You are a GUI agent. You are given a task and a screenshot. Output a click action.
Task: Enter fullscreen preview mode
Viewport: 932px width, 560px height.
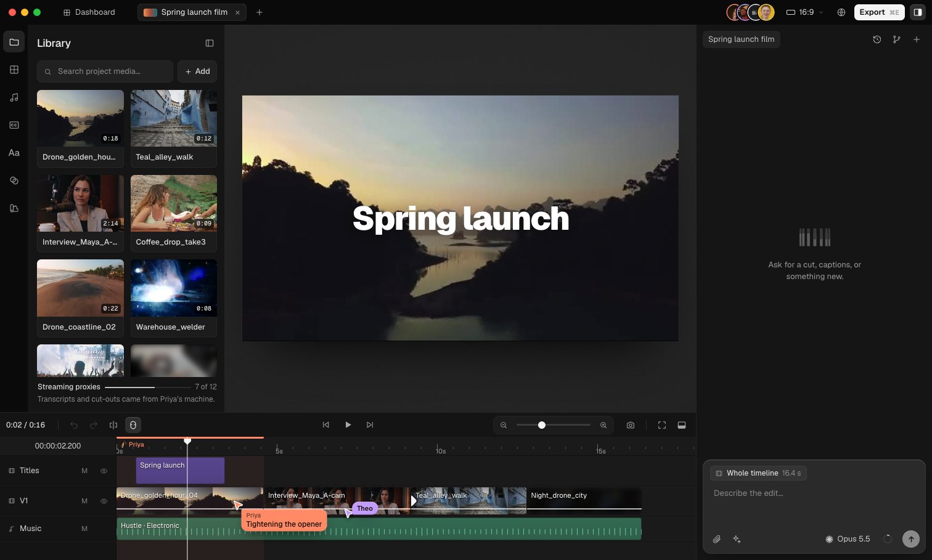662,425
